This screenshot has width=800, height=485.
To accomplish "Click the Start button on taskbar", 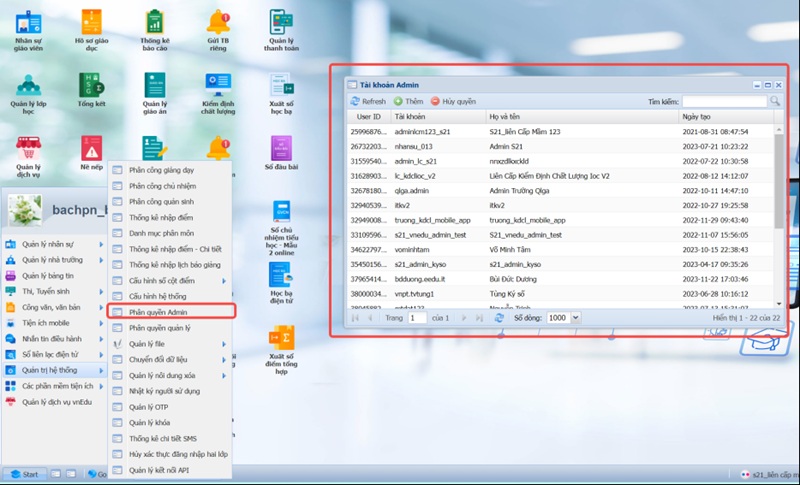I will [x=24, y=474].
